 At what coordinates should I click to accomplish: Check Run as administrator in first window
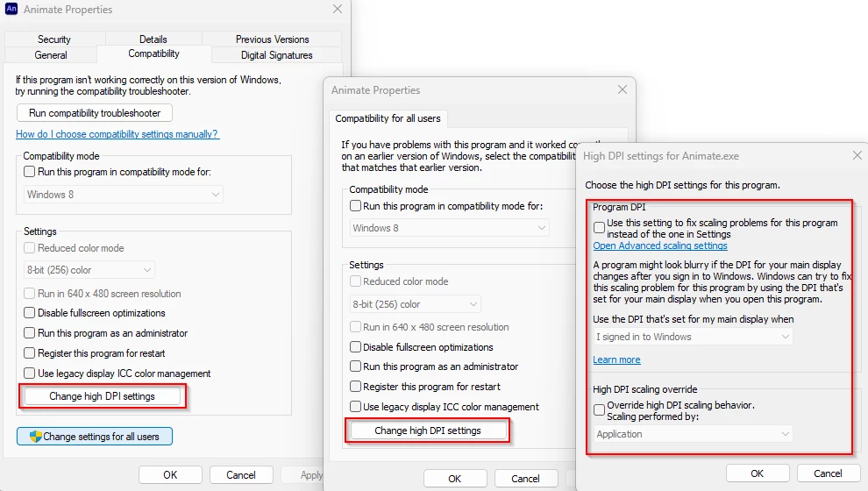point(29,332)
